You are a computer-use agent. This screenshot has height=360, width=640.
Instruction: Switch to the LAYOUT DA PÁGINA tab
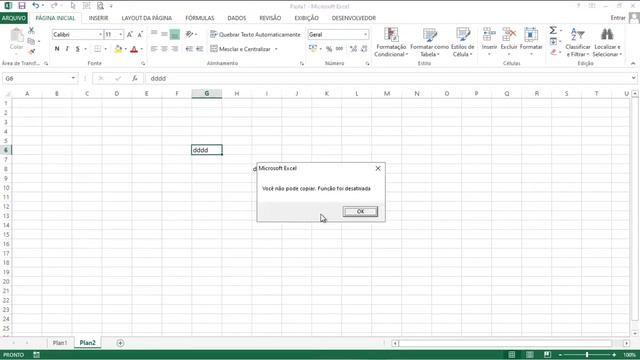[x=147, y=18]
